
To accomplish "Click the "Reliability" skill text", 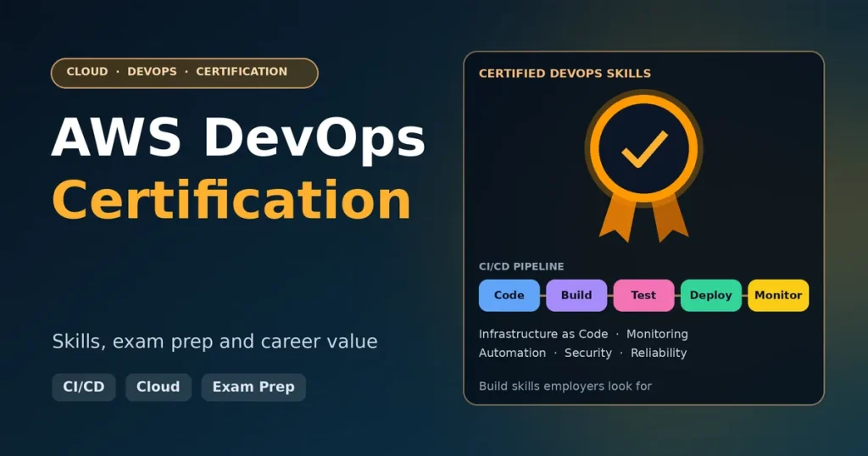I will 659,353.
